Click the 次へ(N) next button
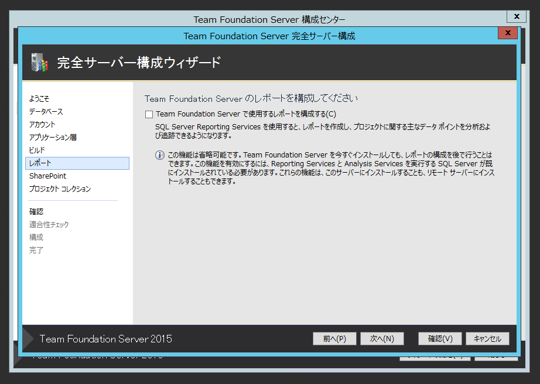Image resolution: width=540 pixels, height=384 pixels. click(x=382, y=339)
